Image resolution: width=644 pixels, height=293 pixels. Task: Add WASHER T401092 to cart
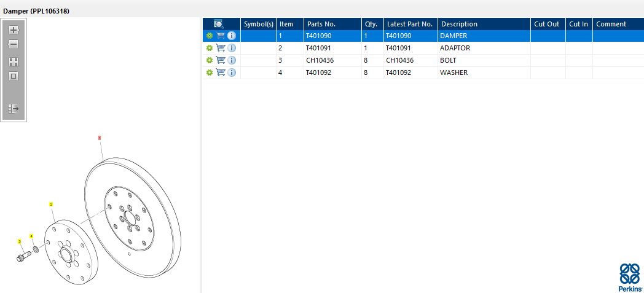[x=221, y=72]
